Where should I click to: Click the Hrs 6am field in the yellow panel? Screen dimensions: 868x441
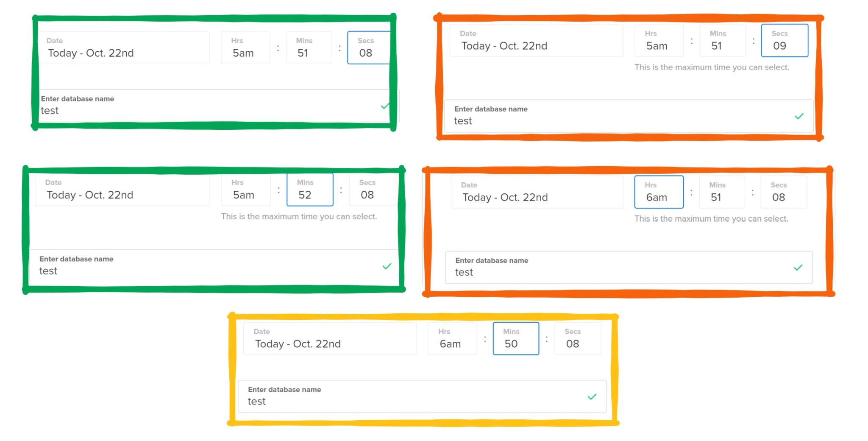click(452, 338)
